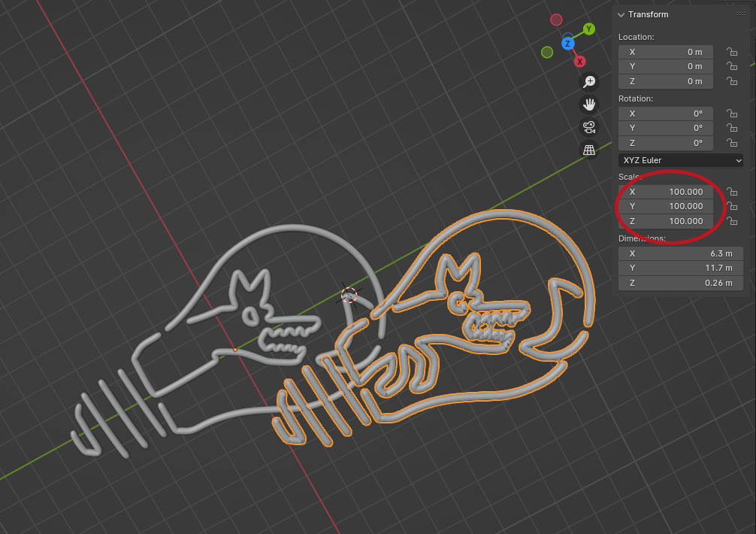Click the red X axis on gizmo
Screen dimensions: 756x534
coord(580,62)
